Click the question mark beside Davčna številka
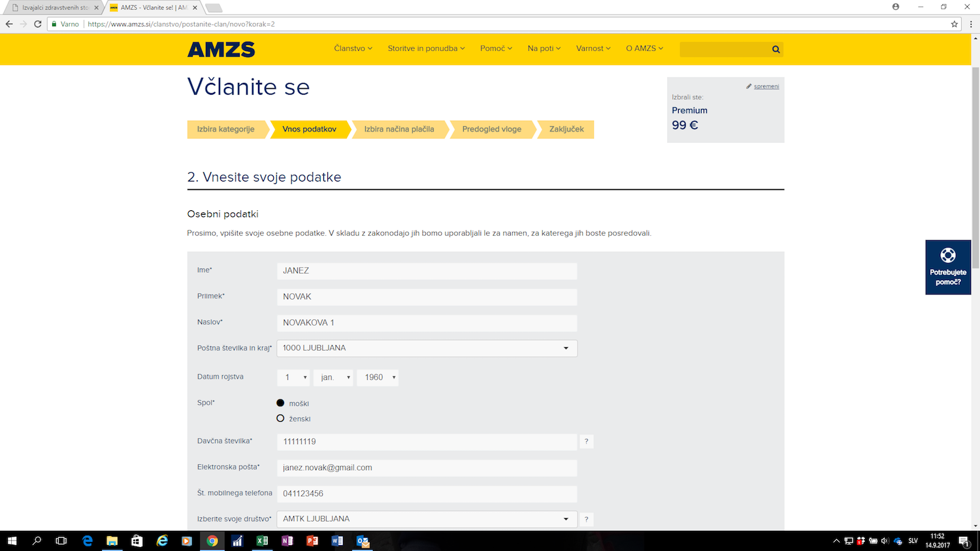The height and width of the screenshot is (551, 980). pyautogui.click(x=586, y=442)
